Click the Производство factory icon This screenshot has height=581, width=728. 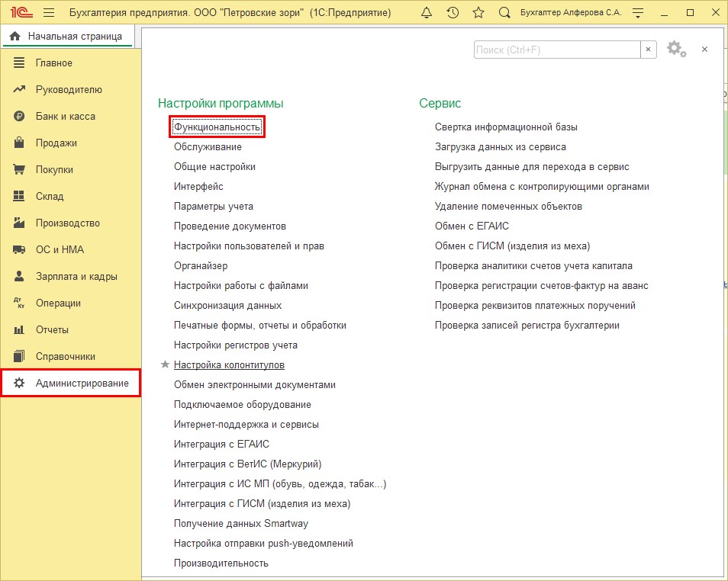pyautogui.click(x=19, y=223)
